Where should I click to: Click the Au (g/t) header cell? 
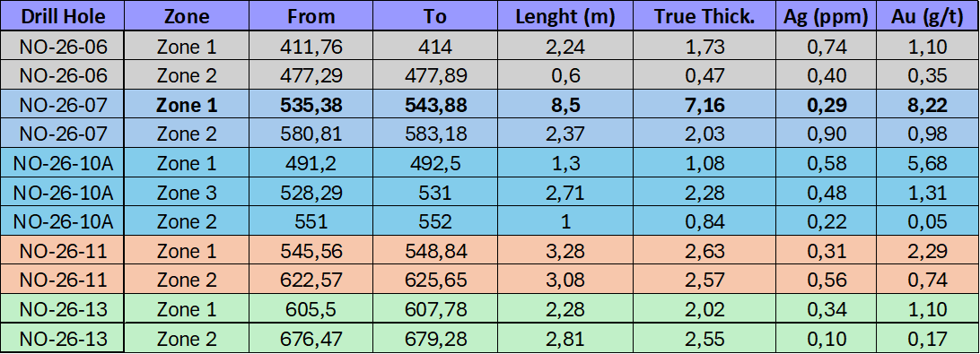(928, 16)
